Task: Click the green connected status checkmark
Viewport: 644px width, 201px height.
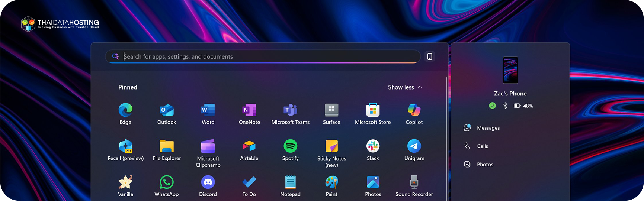Action: (x=492, y=106)
